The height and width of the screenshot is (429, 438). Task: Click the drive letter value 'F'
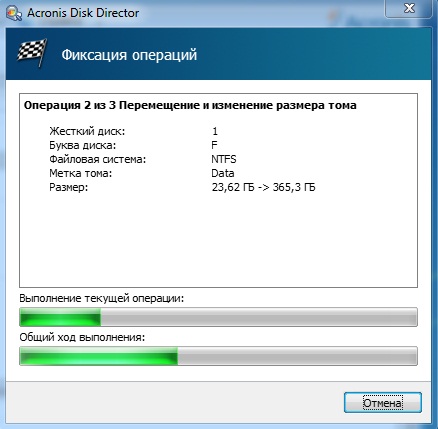click(214, 145)
